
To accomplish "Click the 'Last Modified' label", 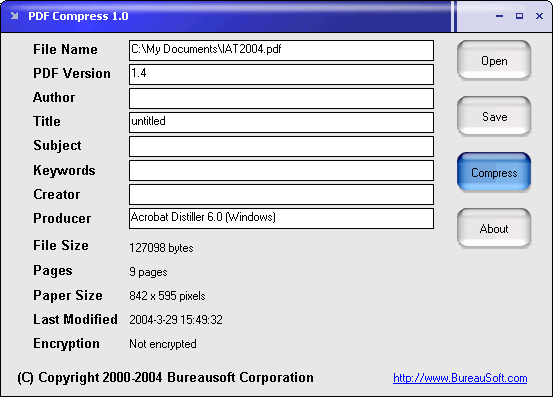I will tap(75, 319).
